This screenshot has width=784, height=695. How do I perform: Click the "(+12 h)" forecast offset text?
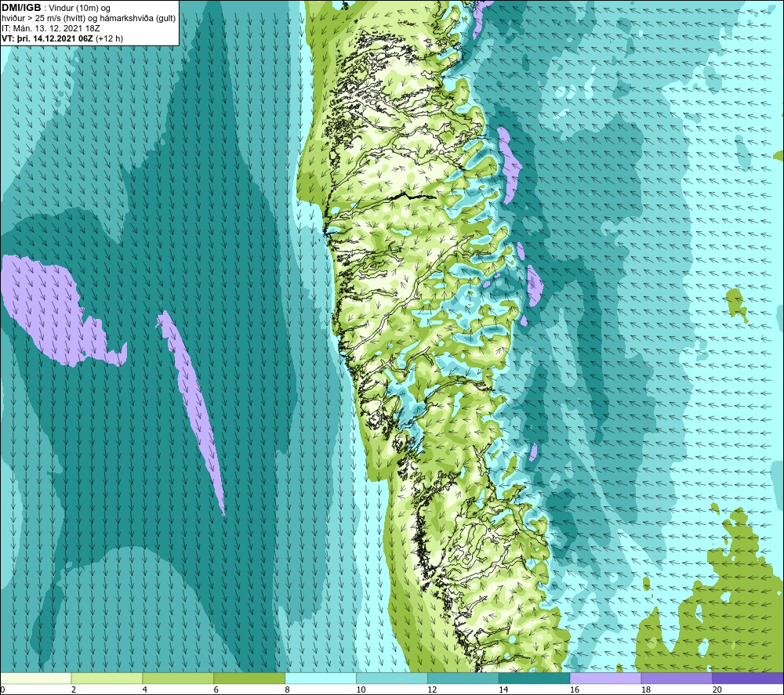(x=110, y=38)
